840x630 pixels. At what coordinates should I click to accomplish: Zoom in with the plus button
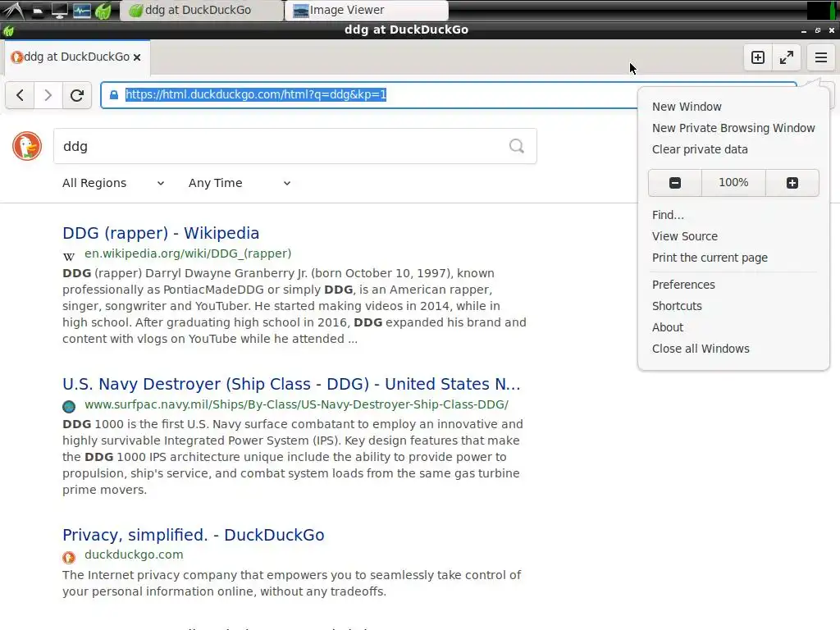(792, 183)
